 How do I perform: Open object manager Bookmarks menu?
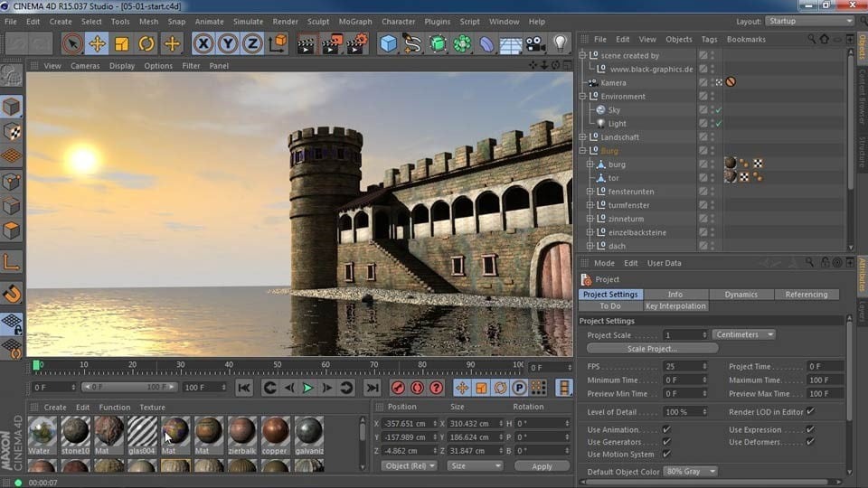[746, 39]
